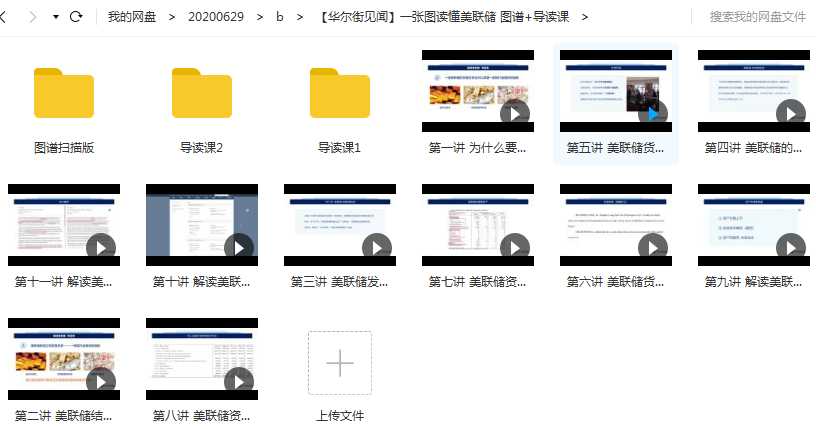
Task: Refresh the current folder listing
Action: (76, 17)
